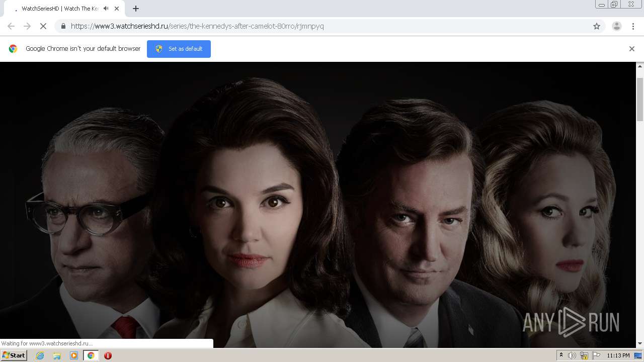Restore down the Chrome window

point(614,5)
